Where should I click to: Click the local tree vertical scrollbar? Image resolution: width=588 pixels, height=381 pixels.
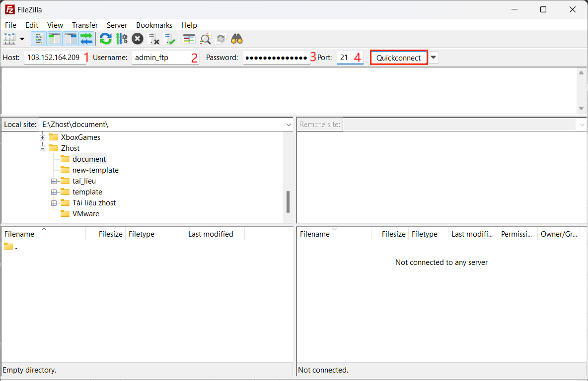(288, 202)
